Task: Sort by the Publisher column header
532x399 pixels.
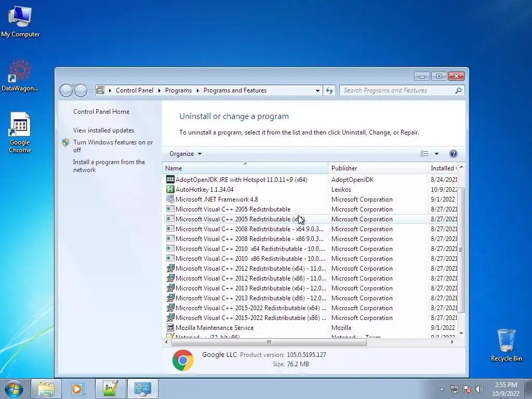Action: tap(378, 168)
